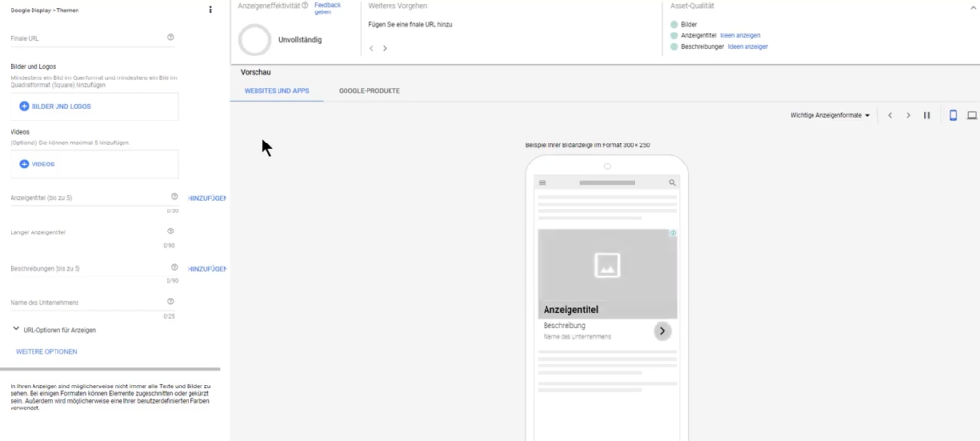Show the previous ad format preview
980x441 pixels.
click(x=890, y=115)
